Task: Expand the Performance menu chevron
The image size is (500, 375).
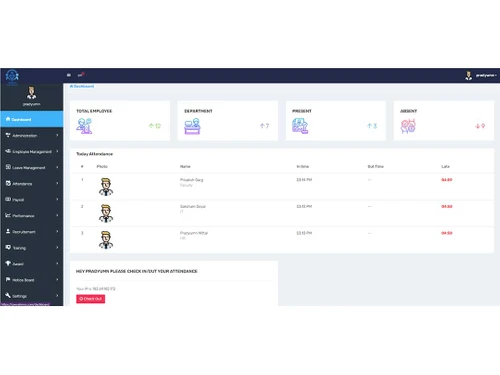Action: [57, 215]
